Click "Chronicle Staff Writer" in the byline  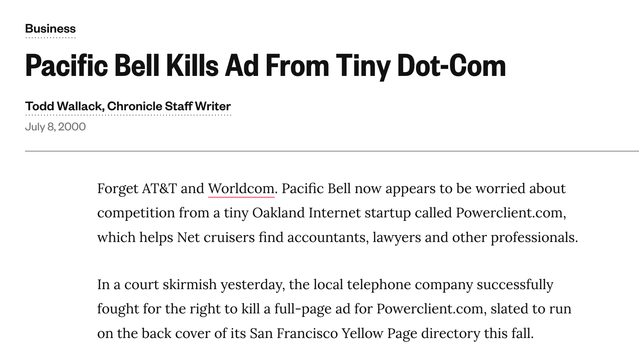169,106
